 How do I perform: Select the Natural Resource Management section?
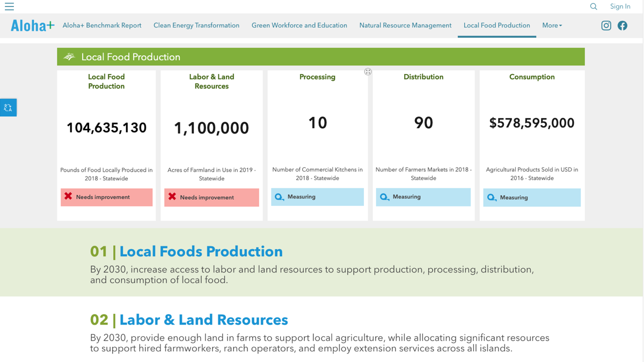405,25
